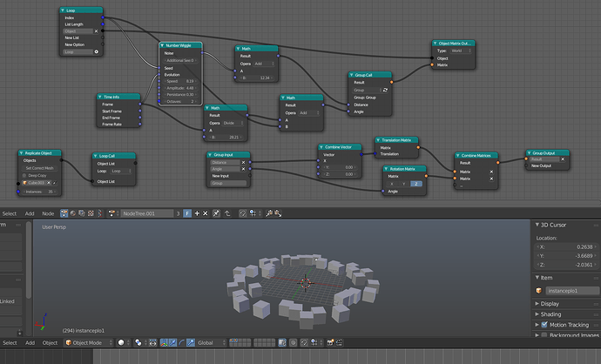Viewport: 601px width, 364px height.
Task: Toggle Deep Copy in Replicate Object node
Action: [24, 176]
